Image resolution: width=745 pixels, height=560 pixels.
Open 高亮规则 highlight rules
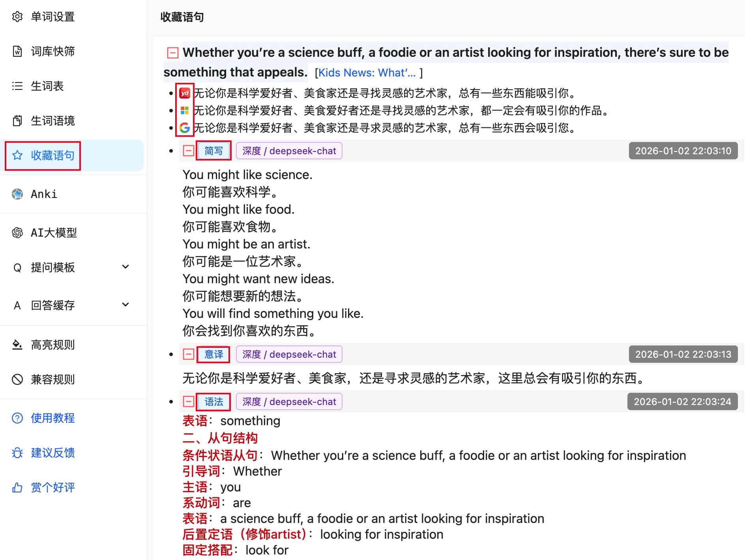[x=52, y=345]
